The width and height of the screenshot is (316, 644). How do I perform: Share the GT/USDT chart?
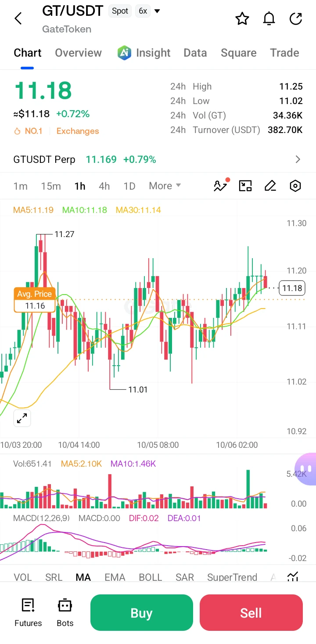pyautogui.click(x=296, y=18)
